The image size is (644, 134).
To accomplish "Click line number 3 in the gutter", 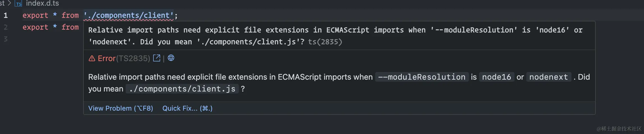I will (6, 39).
